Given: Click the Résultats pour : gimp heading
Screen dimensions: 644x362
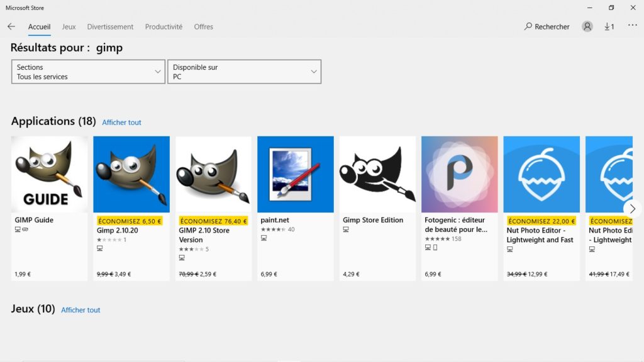Looking at the screenshot, I should [67, 48].
